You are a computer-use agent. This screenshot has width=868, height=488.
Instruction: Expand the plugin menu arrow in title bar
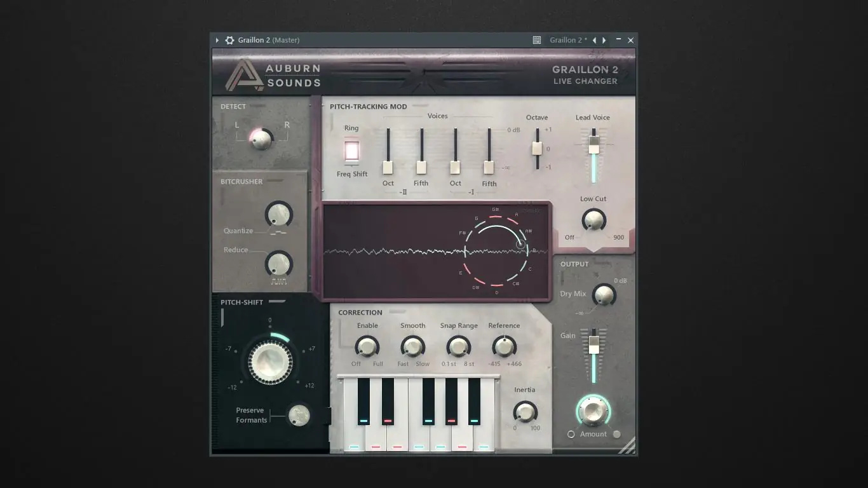click(217, 40)
